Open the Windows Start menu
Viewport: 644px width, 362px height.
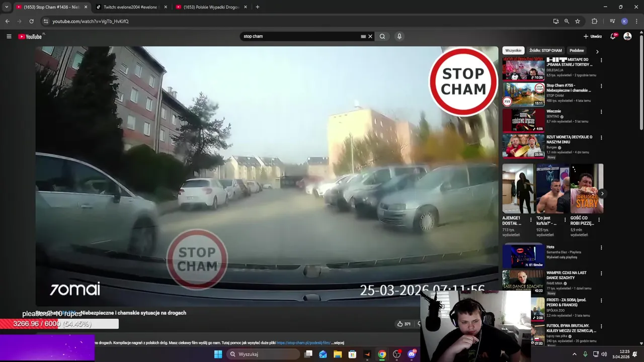(218, 354)
